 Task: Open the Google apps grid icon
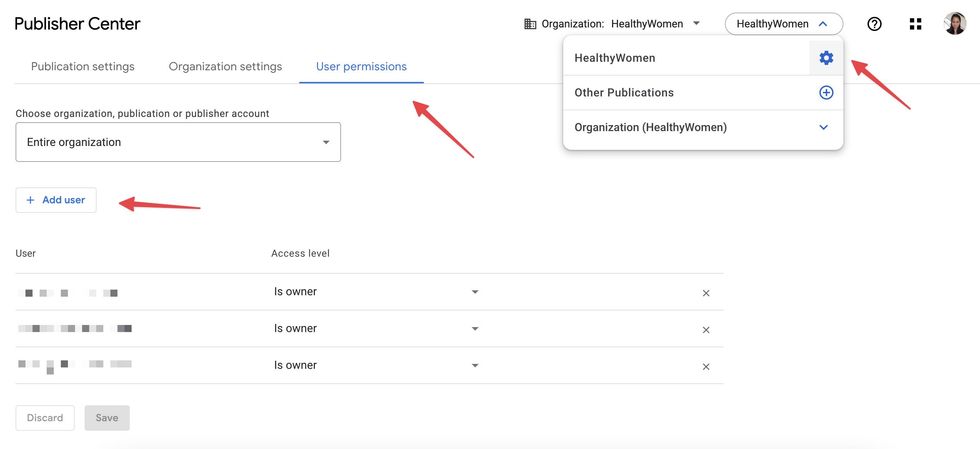pos(916,24)
